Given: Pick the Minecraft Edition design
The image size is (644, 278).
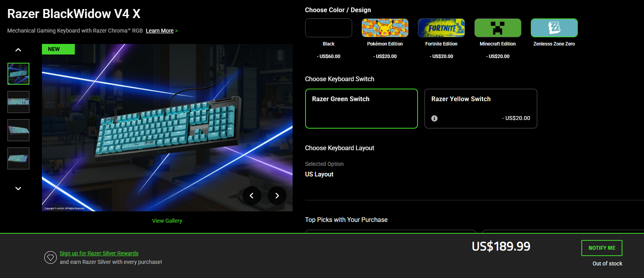Looking at the screenshot, I should [x=497, y=28].
